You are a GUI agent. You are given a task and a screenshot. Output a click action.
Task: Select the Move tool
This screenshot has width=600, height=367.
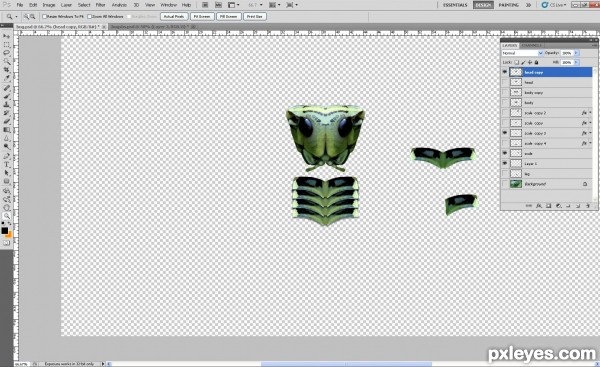[7, 36]
